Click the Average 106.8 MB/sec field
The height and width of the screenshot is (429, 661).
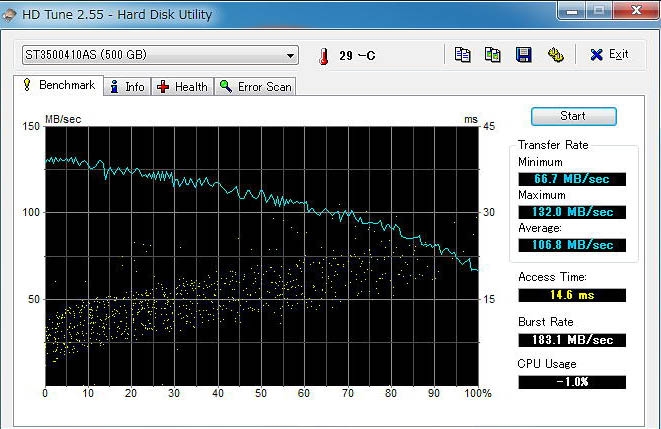572,245
